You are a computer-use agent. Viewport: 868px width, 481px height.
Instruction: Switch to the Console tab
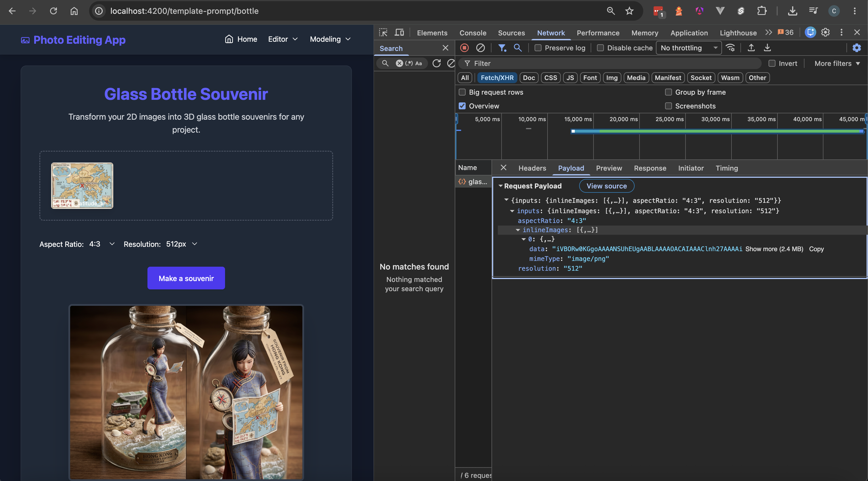(473, 33)
